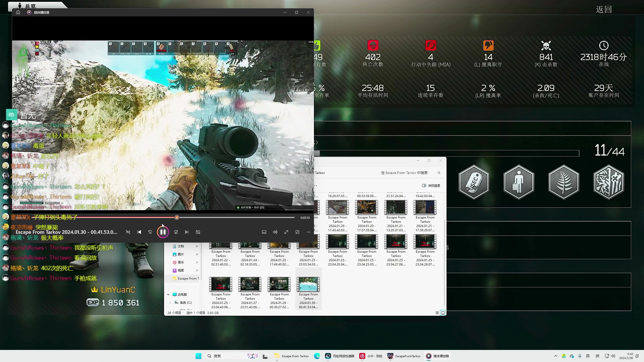Click the media player home icon
This screenshot has width=644, height=362.
click(x=18, y=12)
